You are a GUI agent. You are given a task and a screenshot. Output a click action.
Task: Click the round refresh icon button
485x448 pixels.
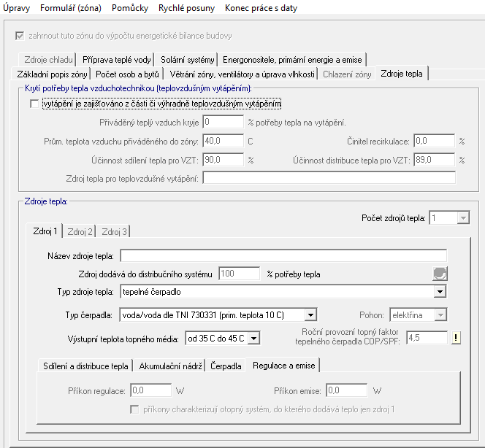[440, 274]
